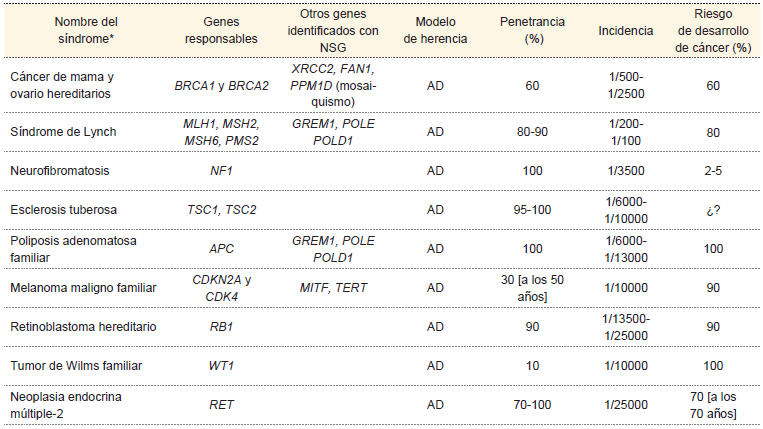Select the "Modelo de herencia" header

(435, 30)
